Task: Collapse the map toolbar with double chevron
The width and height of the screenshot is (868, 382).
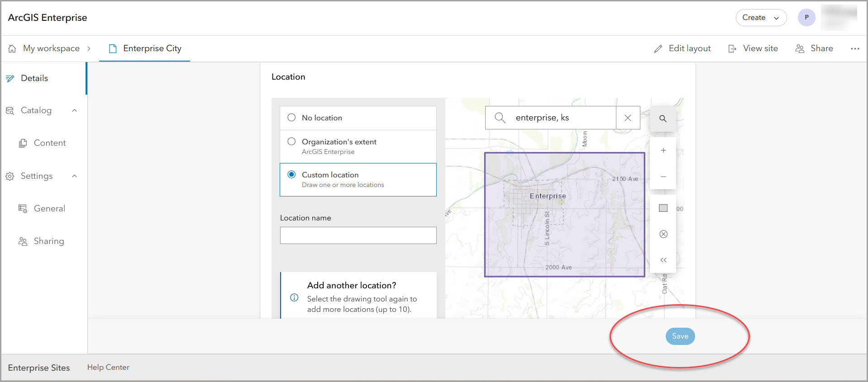Action: click(x=663, y=260)
